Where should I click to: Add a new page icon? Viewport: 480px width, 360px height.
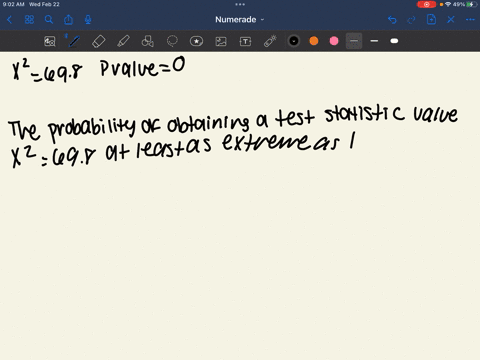[x=431, y=20]
